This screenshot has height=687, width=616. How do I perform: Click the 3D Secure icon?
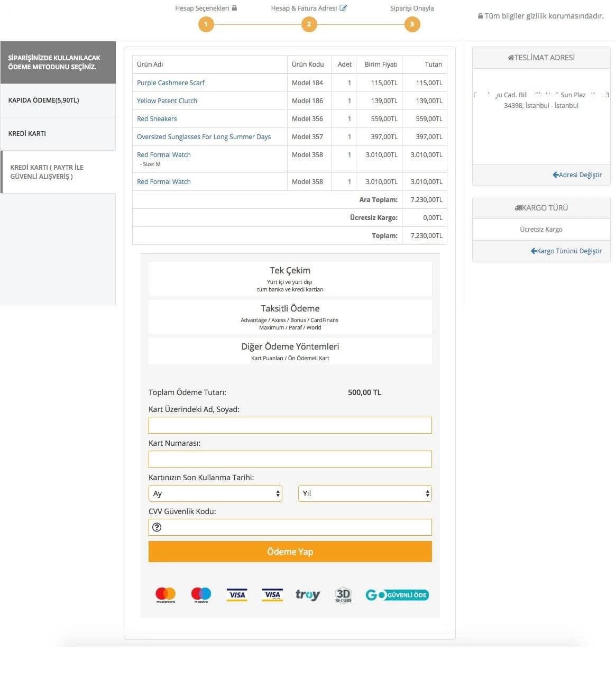pyautogui.click(x=343, y=594)
